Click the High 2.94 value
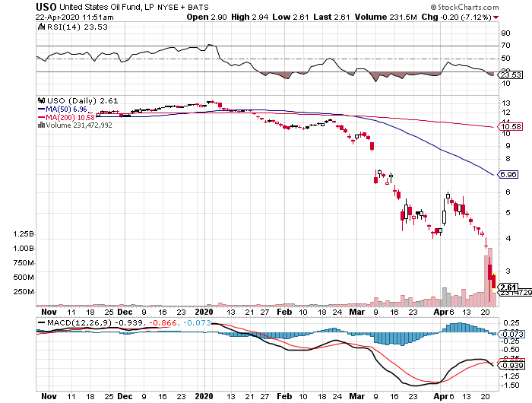 [250, 17]
